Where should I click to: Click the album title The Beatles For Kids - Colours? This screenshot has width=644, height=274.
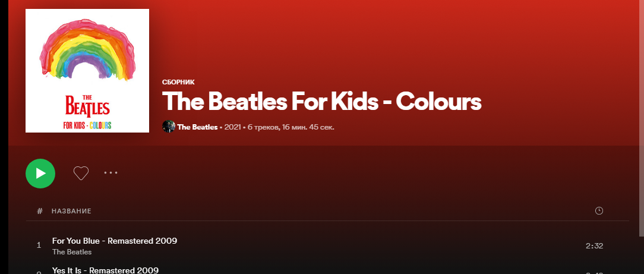coord(321,102)
